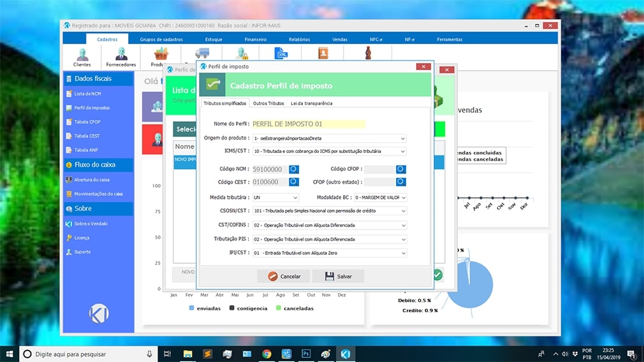This screenshot has height=362, width=644.
Task: Open the Código CFOP lookup button
Action: click(x=400, y=170)
